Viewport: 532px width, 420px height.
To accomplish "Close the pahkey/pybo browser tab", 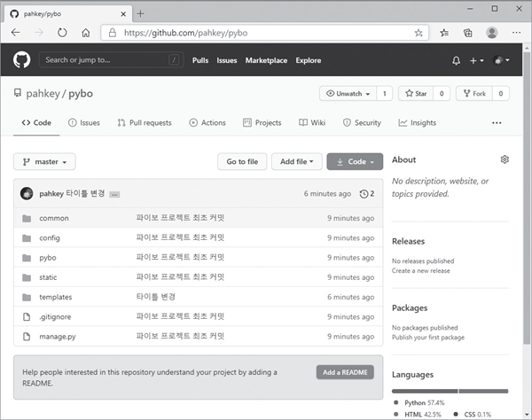I will point(123,14).
